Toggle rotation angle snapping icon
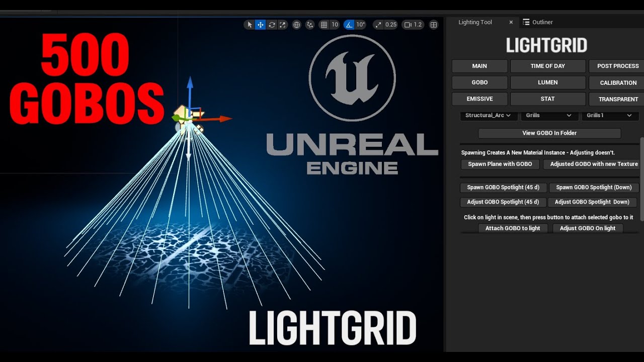Screen dimensions: 644x362 coord(349,25)
